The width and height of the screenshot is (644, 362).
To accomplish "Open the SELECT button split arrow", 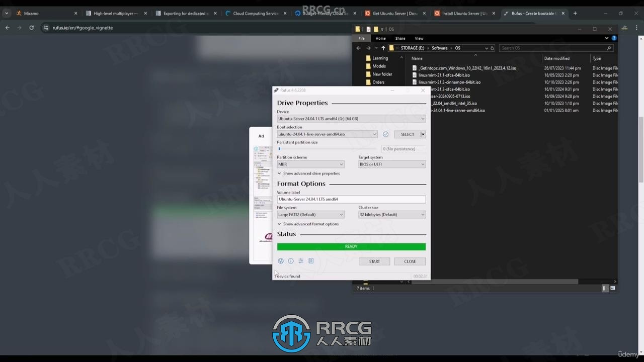I will point(423,134).
